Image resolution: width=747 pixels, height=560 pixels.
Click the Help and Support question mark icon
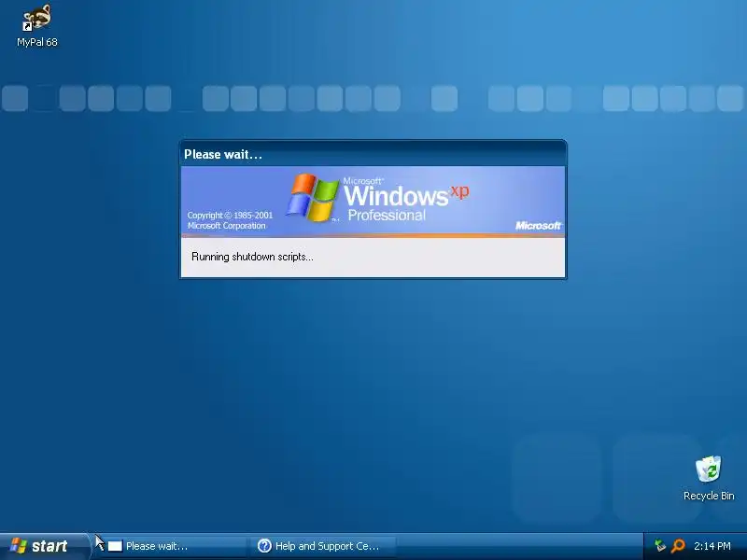264,546
